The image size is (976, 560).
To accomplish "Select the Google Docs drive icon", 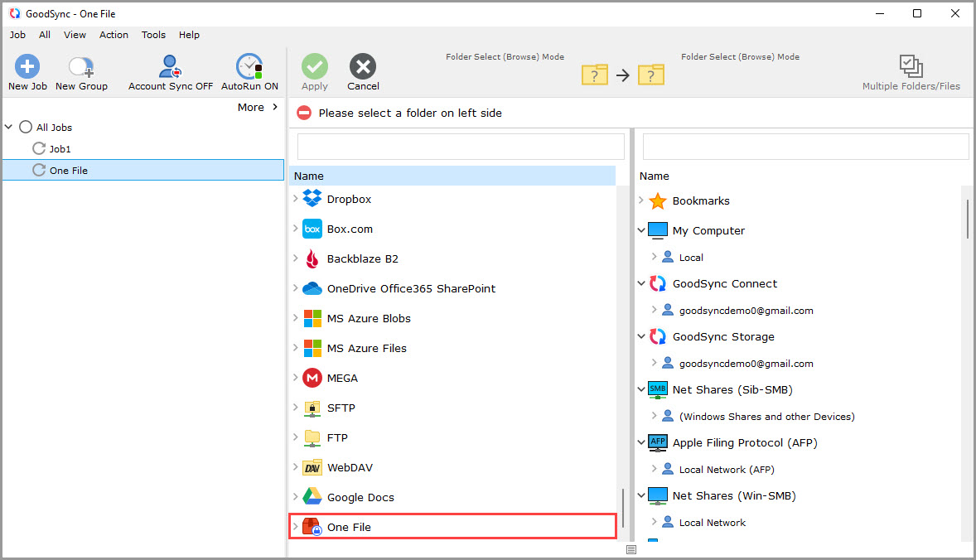I will 312,497.
